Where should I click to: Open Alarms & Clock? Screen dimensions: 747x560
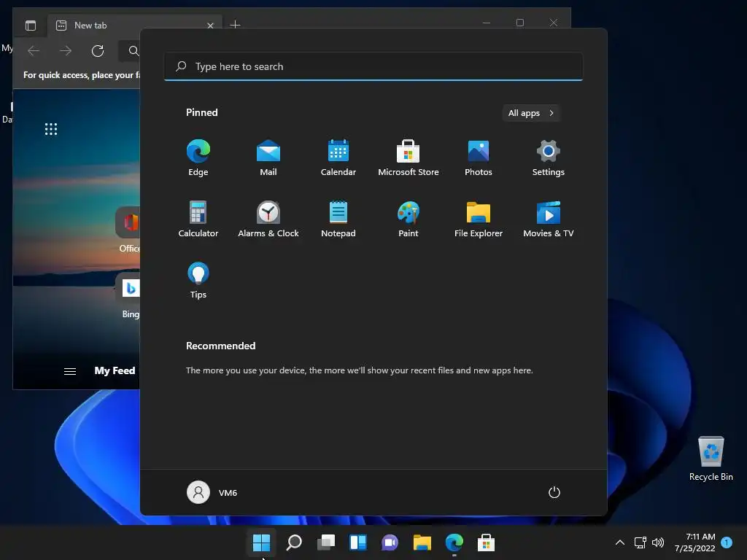pyautogui.click(x=268, y=219)
